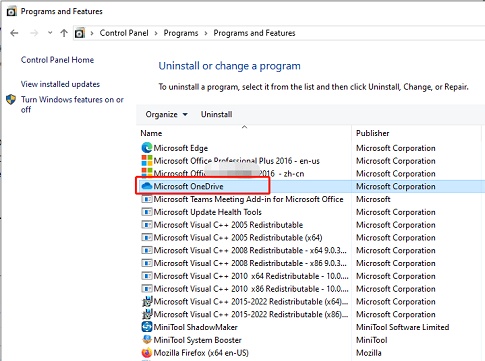Select Microsoft Teams Meeting Add-in entry
Viewport: 485px width, 361px height.
click(248, 199)
